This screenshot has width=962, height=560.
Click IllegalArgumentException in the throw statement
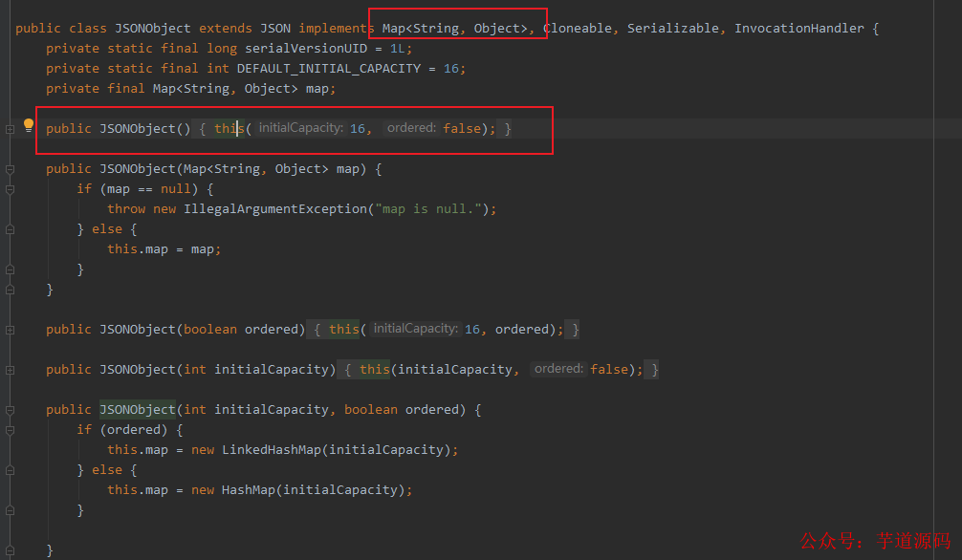point(274,209)
